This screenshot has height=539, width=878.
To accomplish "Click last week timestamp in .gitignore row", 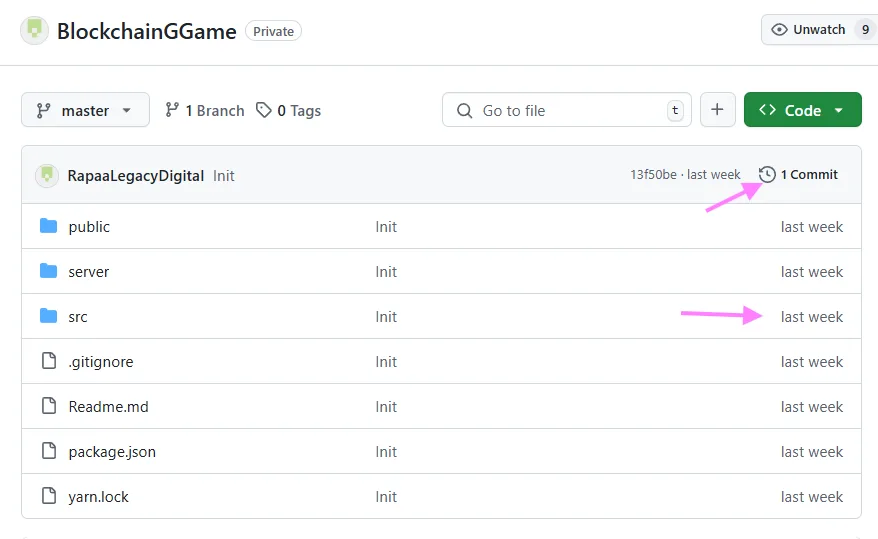I will click(x=811, y=362).
